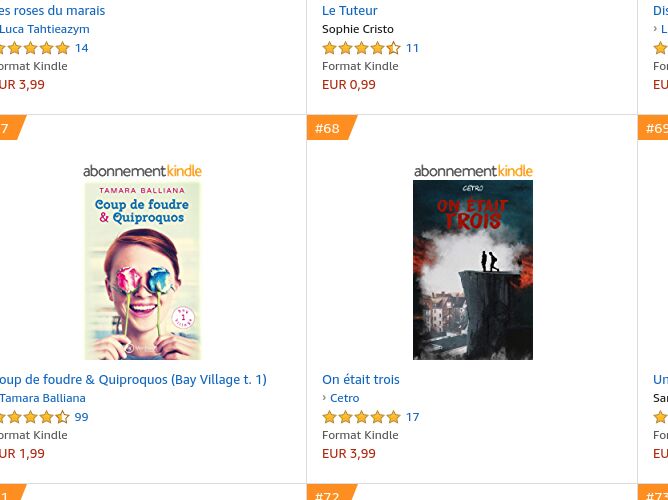This screenshot has height=500, width=668.
Task: Expand the chevron next to Cetro
Action: click(x=324, y=398)
